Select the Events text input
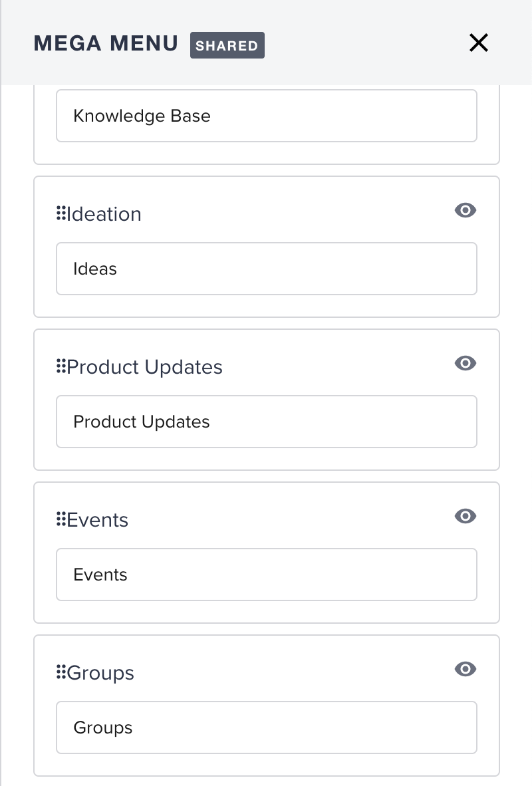532x786 pixels. (x=266, y=575)
